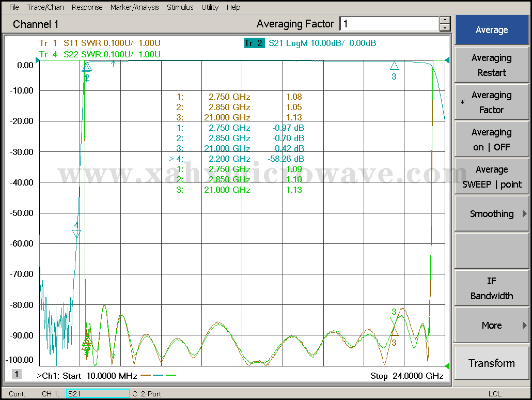Viewport: 532px width, 400px height.
Task: Click the Averaging Factor input field
Action: (389, 24)
